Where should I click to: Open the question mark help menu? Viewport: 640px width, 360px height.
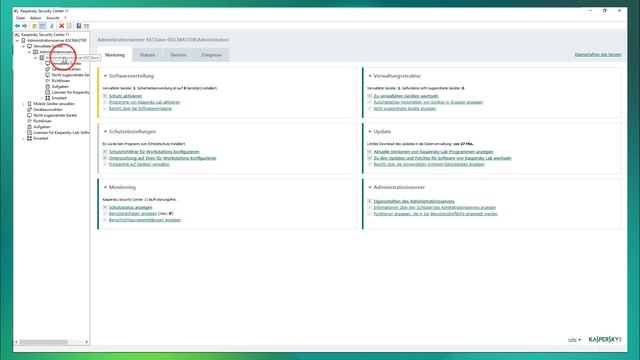pyautogui.click(x=65, y=18)
